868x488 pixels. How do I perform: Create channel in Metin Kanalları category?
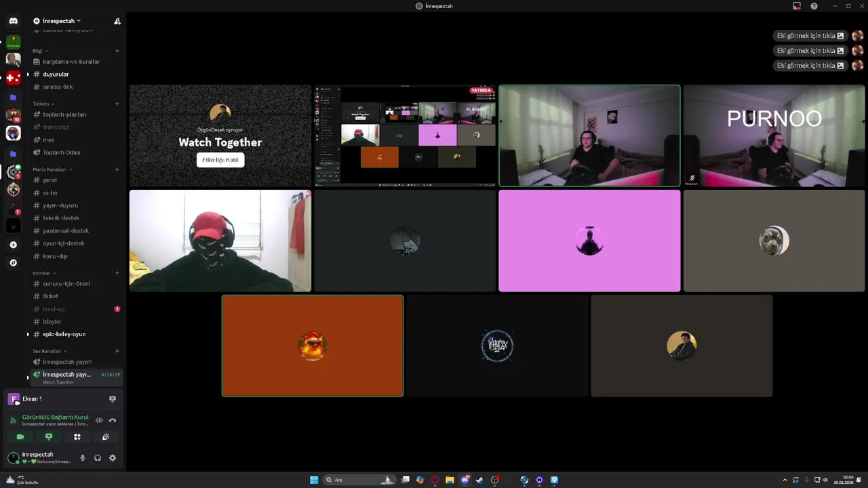click(x=117, y=169)
